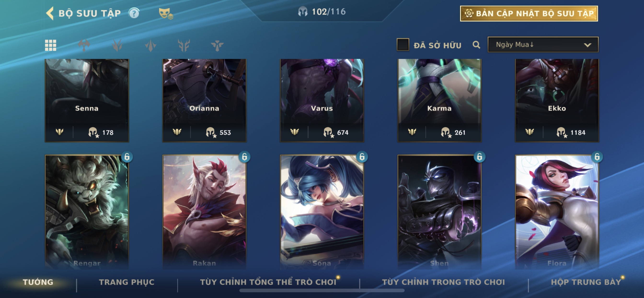Enable the Đã Sở Hữu checkbox

(x=403, y=45)
